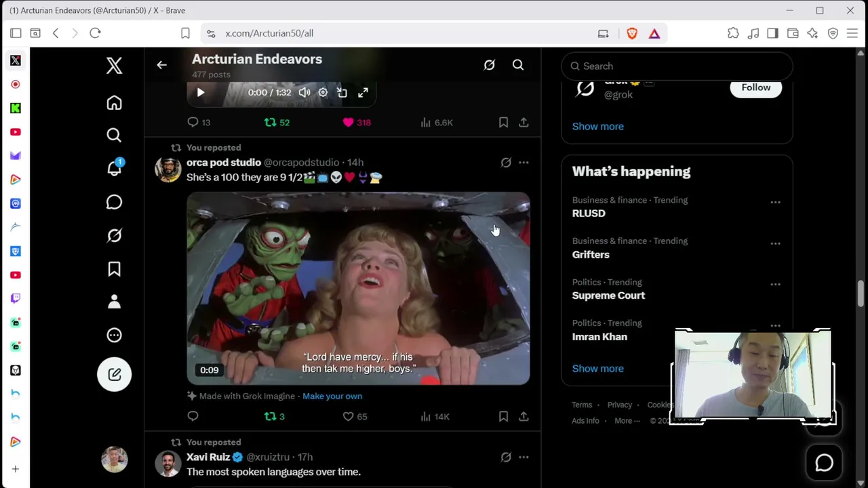Screen dimensions: 868x488
Task: Open Notifications bell with 1 badge
Action: point(114,168)
